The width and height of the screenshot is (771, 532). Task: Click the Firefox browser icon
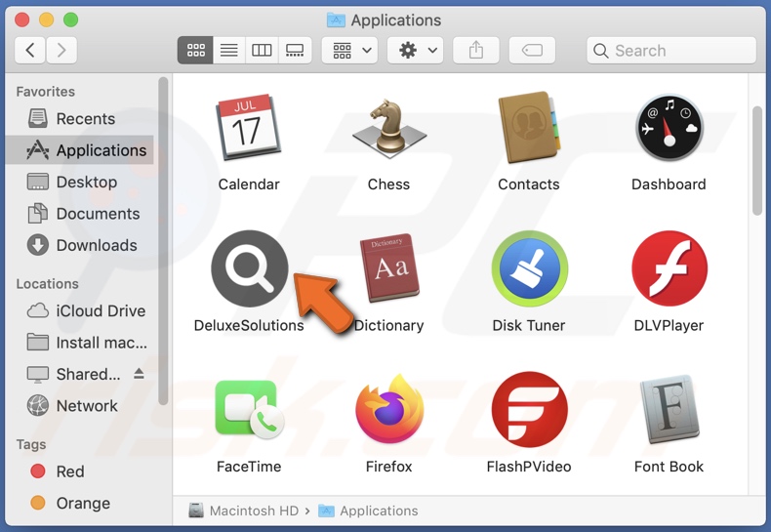(389, 409)
